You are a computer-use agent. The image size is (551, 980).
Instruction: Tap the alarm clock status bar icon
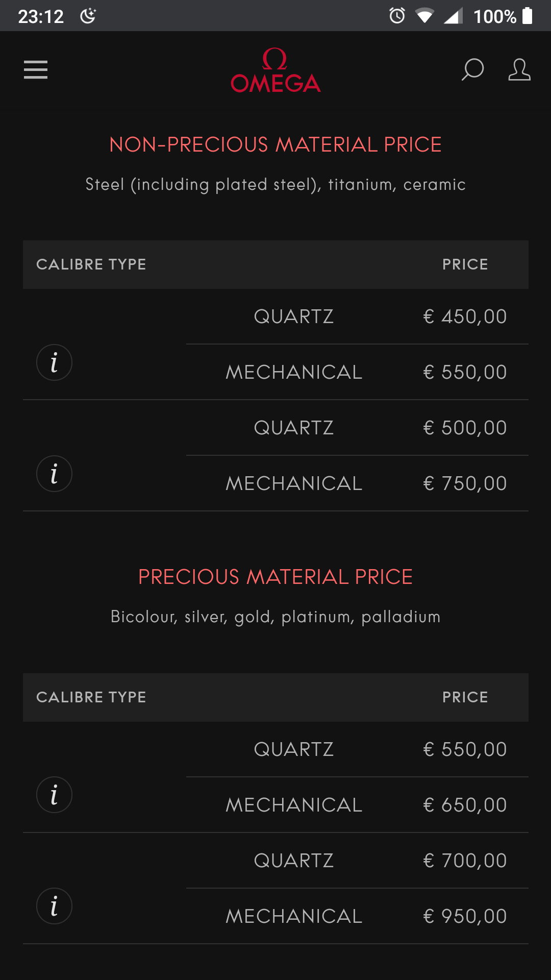tap(397, 16)
